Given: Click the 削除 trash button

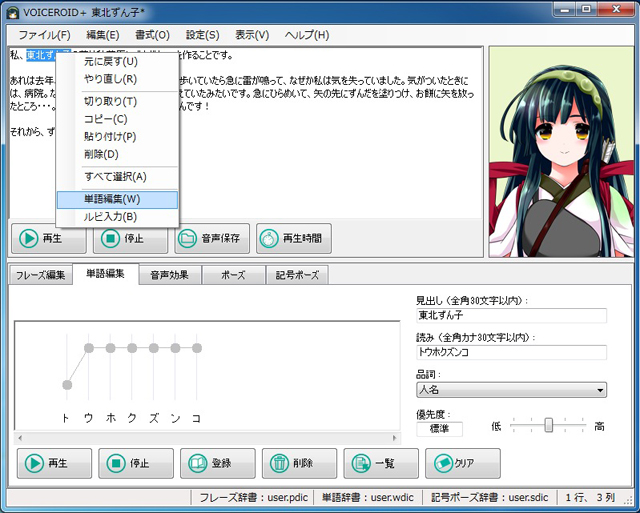Looking at the screenshot, I should coord(299,463).
